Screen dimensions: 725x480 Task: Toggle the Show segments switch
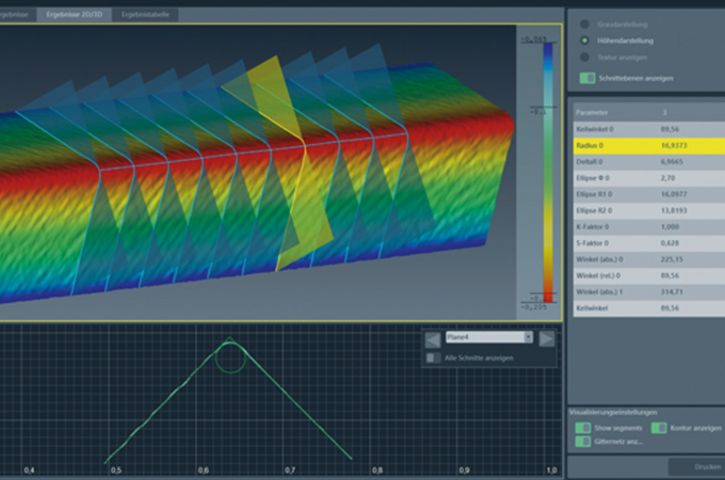[x=583, y=428]
